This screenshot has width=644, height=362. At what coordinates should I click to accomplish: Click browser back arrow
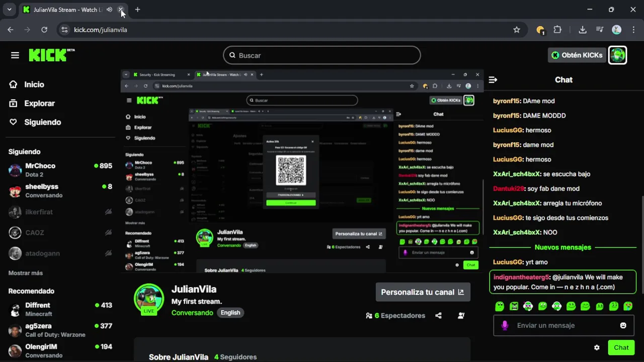[11, 30]
